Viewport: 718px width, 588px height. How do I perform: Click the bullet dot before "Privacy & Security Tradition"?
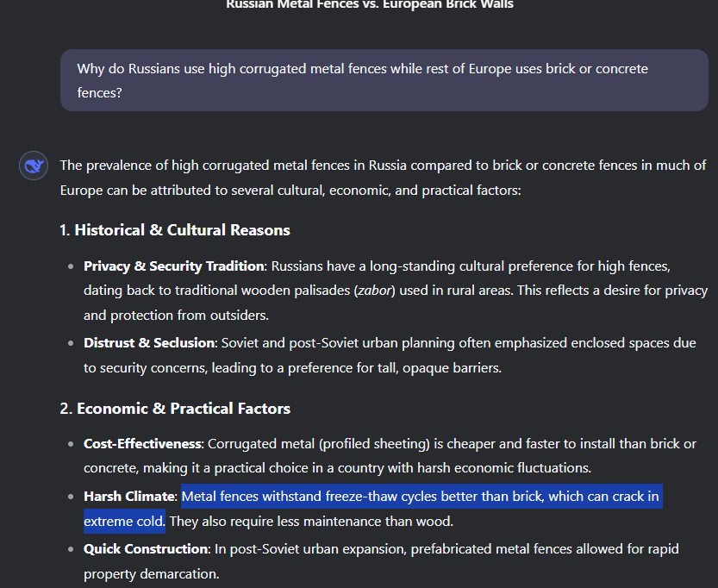tap(71, 266)
